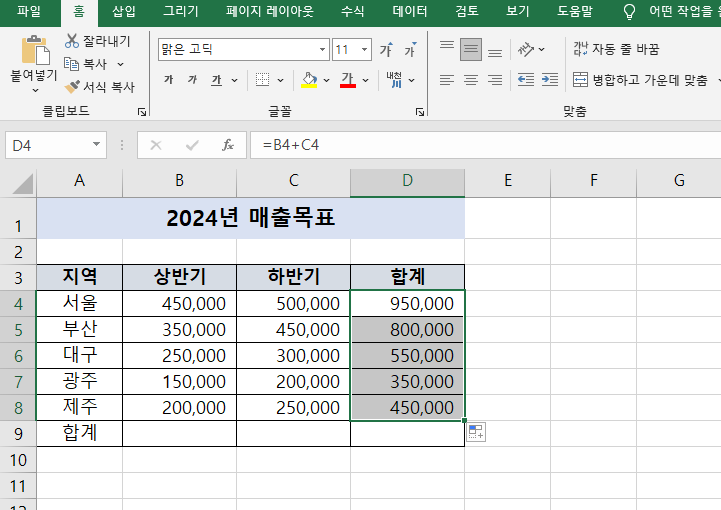
Task: Open clipboard dialog launcher
Action: 142,112
